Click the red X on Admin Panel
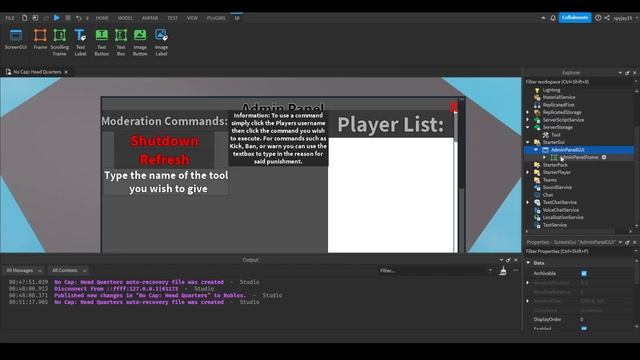Screen dimensions: 640x360 (453, 107)
